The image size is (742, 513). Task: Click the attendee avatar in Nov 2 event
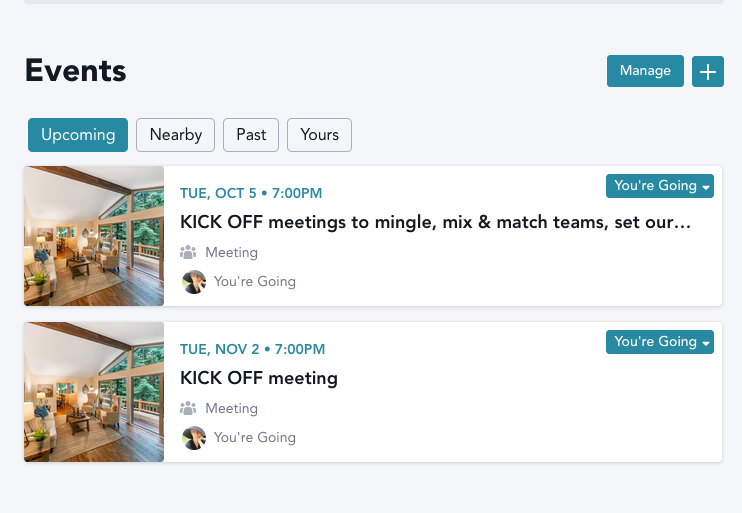[x=194, y=438]
